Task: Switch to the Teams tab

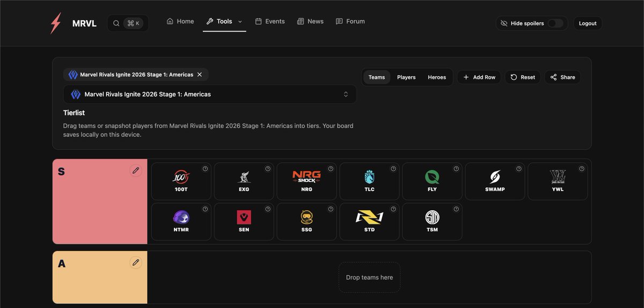Action: (x=377, y=77)
